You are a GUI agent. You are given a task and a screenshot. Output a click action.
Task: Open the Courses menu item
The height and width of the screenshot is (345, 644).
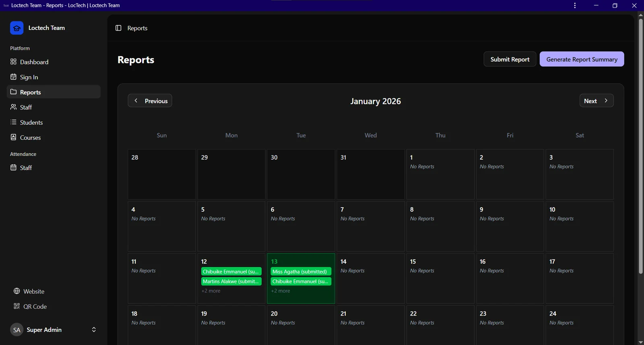point(54,137)
